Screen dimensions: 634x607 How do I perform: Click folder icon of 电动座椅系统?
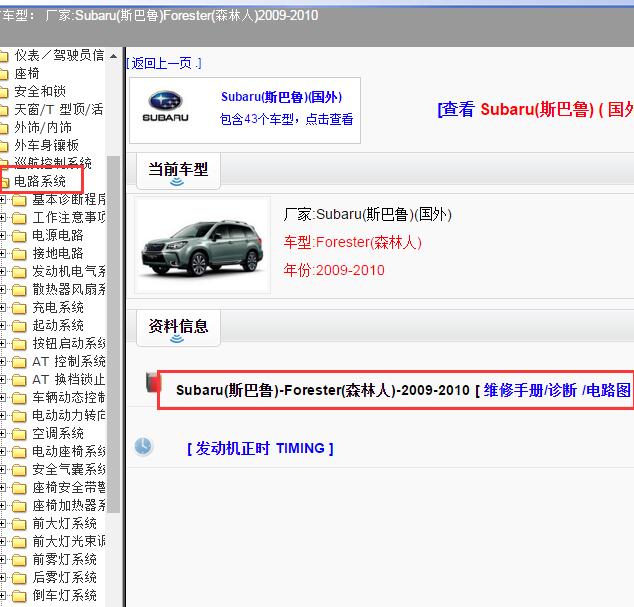[19, 452]
